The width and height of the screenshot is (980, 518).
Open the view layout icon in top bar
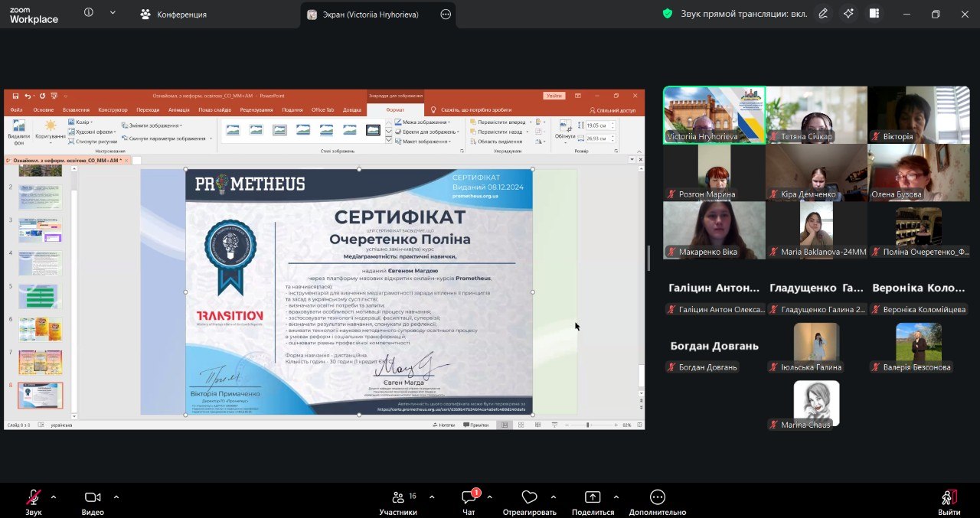point(874,14)
